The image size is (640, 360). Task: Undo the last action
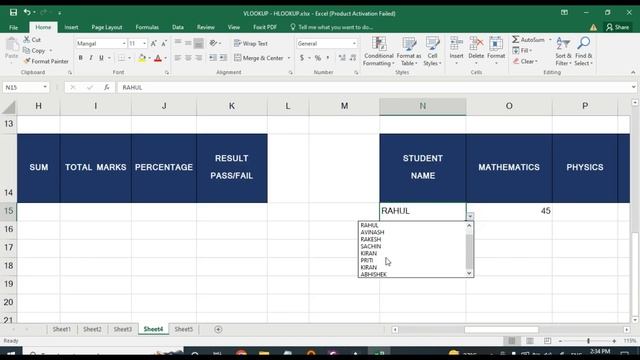(27, 13)
